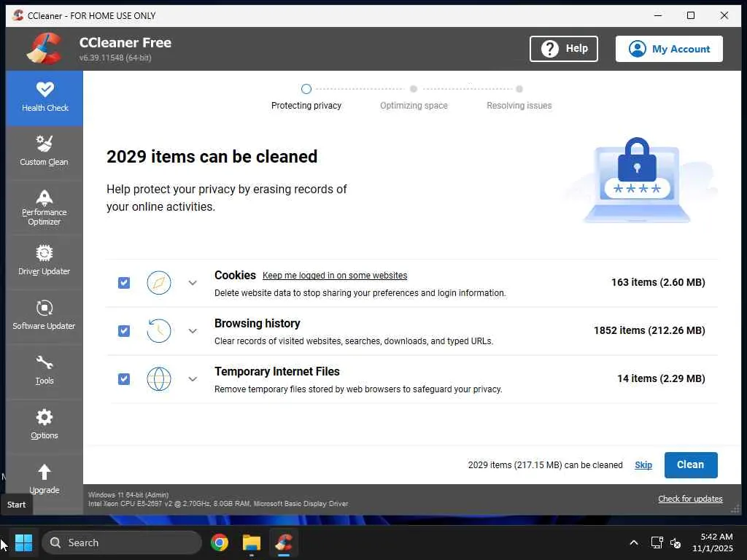Click the laptop padlock privacy illustration
The height and width of the screenshot is (560, 747).
click(x=638, y=180)
